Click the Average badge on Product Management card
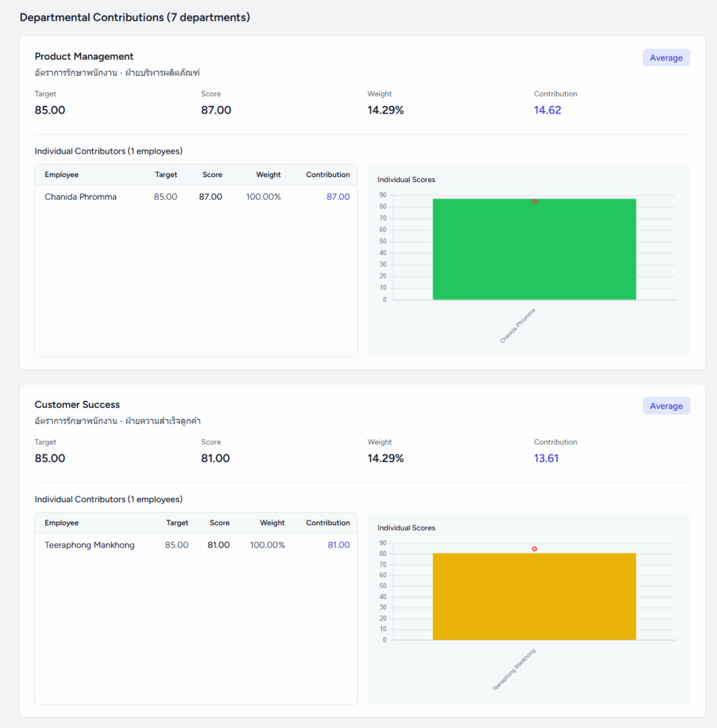717x728 pixels. (x=666, y=58)
